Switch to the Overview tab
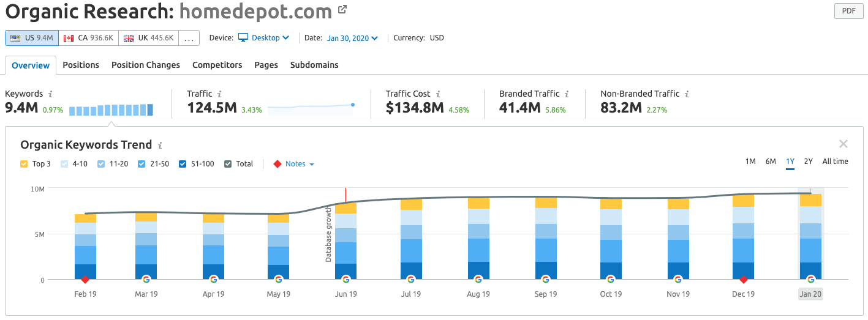 31,65
